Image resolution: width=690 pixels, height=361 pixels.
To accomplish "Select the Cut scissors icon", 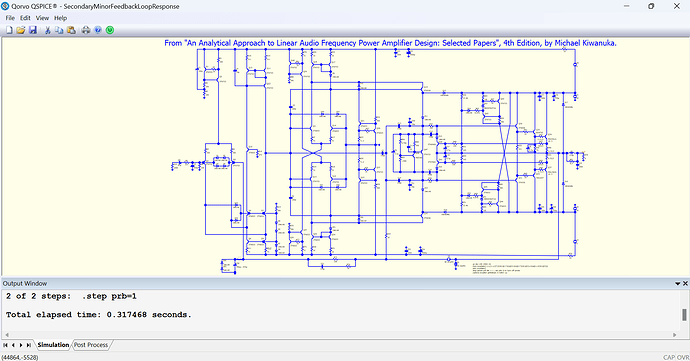I will point(47,30).
